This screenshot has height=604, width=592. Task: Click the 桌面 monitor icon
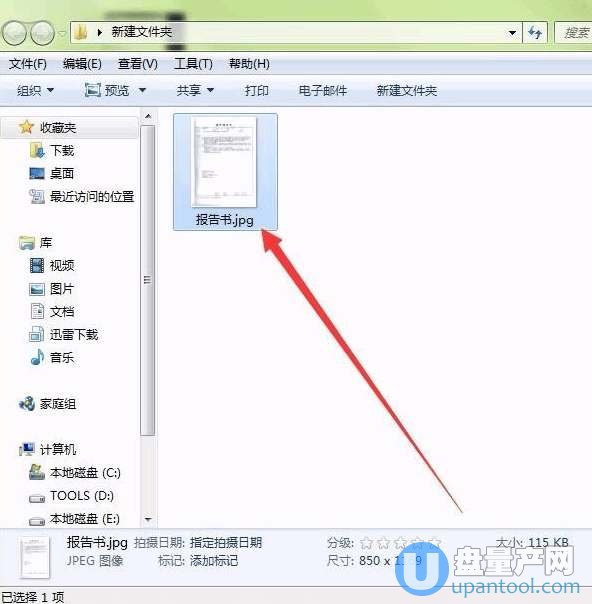coord(37,174)
